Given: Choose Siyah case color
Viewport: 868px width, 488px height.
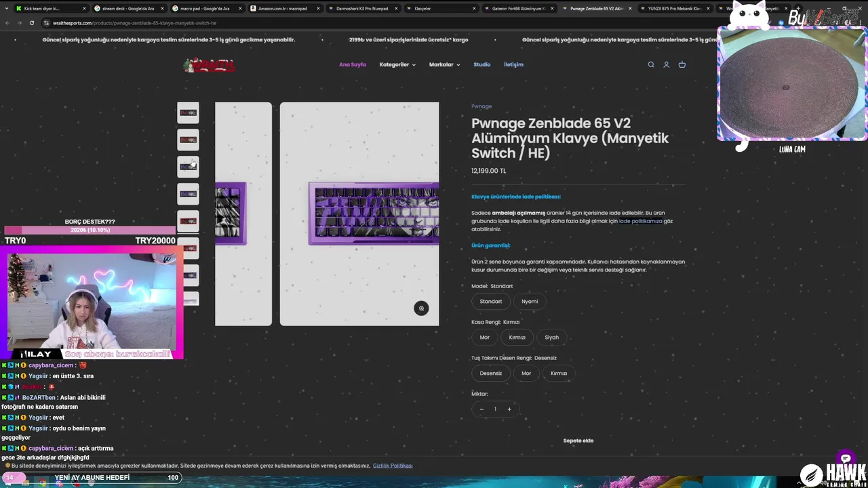Looking at the screenshot, I should [x=552, y=338].
